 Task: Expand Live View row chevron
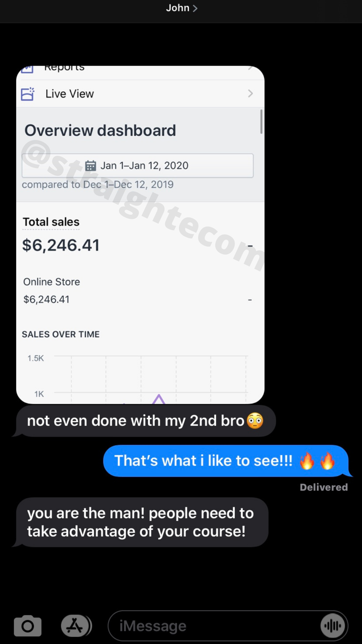click(250, 94)
